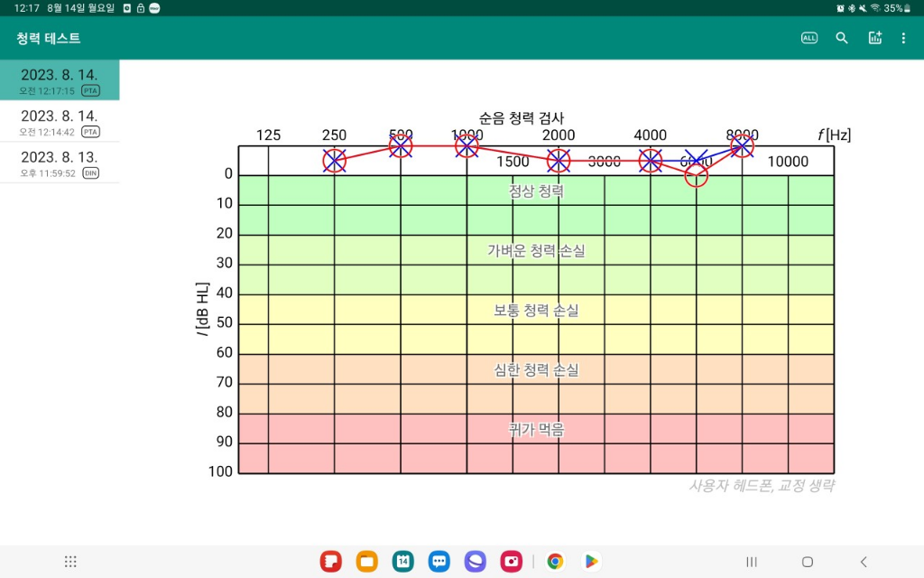Open the Calendar app in taskbar
Viewport: 924px width, 578px height.
pyautogui.click(x=403, y=562)
